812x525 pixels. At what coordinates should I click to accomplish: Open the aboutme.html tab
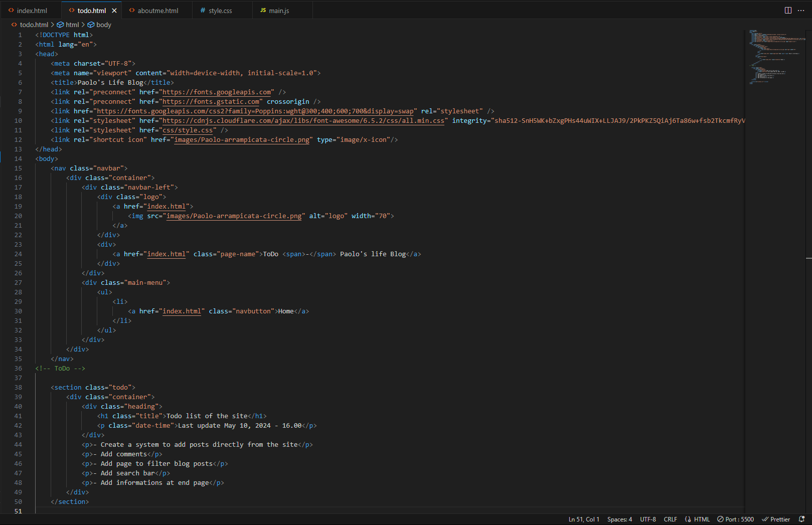coord(157,11)
